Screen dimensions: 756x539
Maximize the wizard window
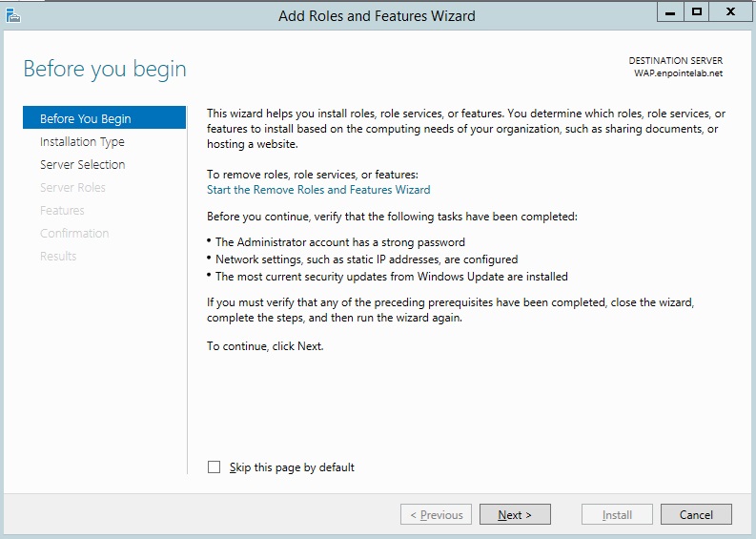pos(696,12)
